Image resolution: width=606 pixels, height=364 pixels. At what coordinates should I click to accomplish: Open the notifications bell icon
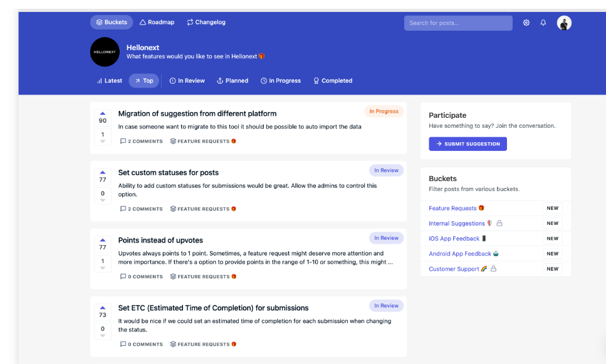click(543, 23)
